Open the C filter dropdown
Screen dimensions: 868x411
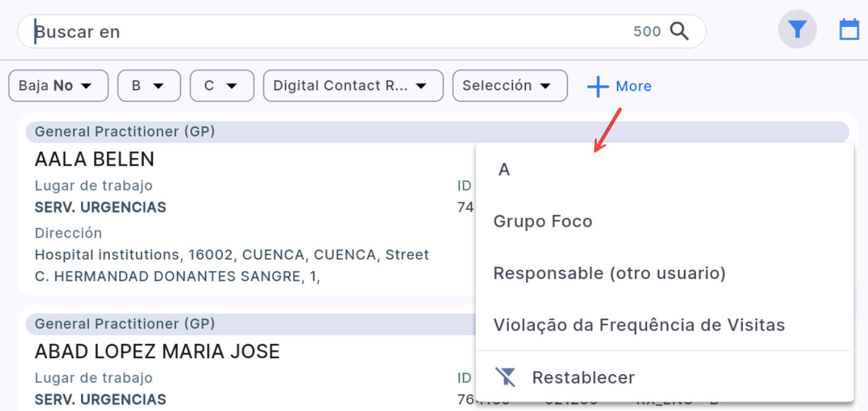[x=222, y=85]
